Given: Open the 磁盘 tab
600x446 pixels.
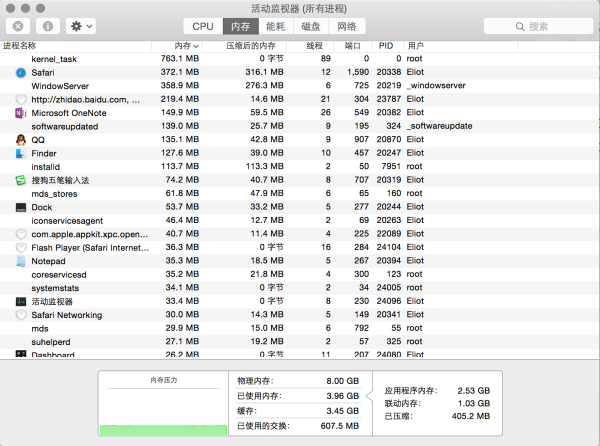Looking at the screenshot, I should coord(311,26).
